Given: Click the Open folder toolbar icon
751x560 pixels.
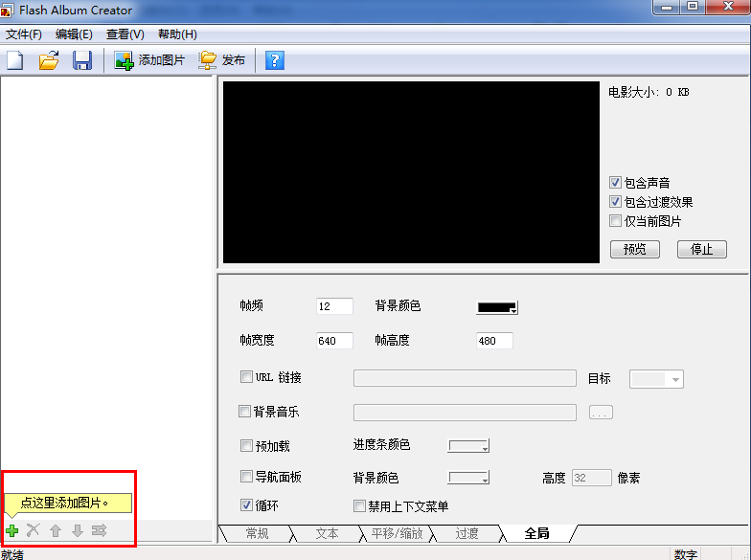Looking at the screenshot, I should click(49, 60).
